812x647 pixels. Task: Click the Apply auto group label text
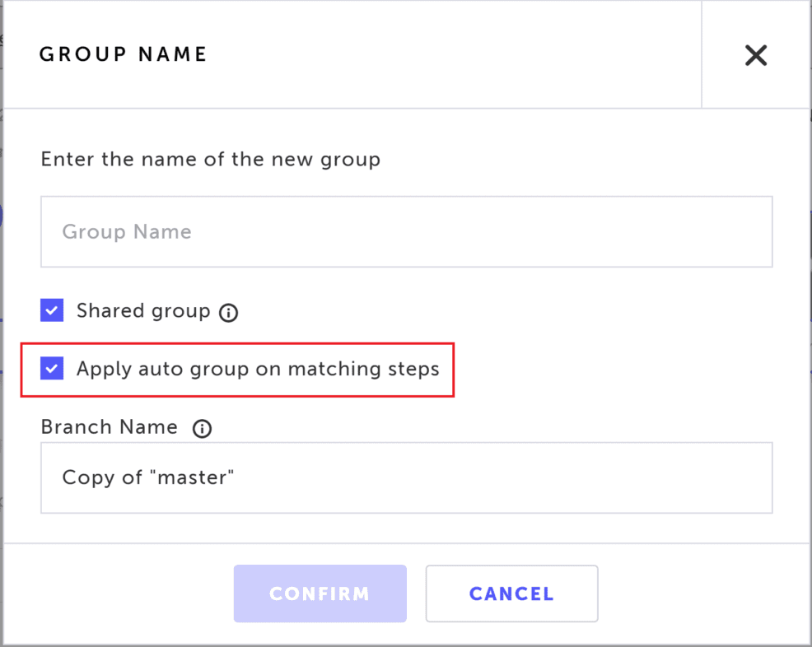point(258,369)
